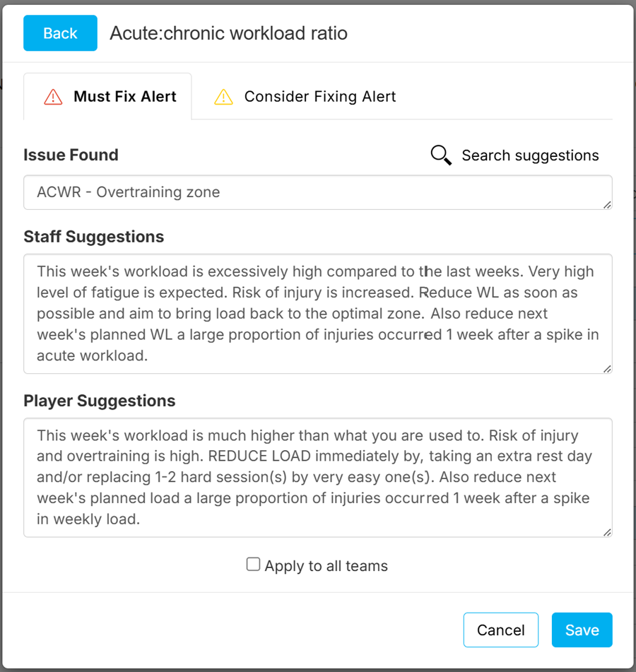The width and height of the screenshot is (636, 672).
Task: Switch to the Must Fix Alert tab
Action: [107, 96]
